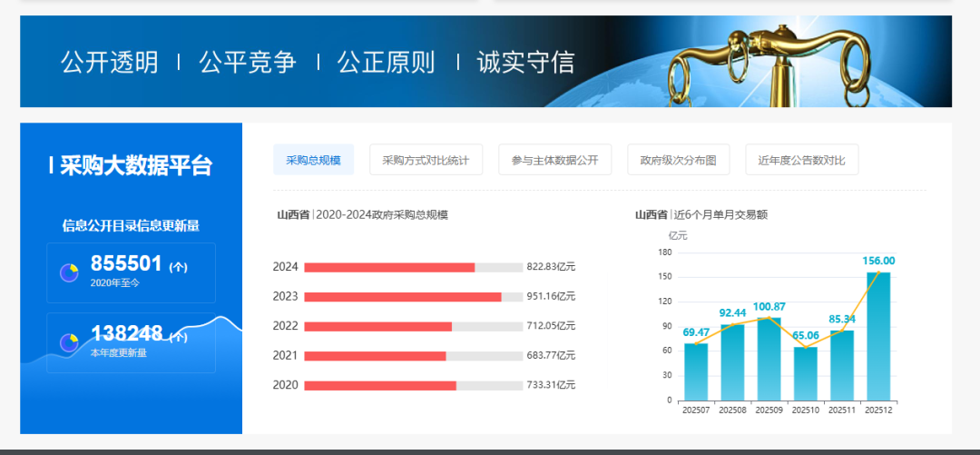Click the 202512 column valued 156.00
This screenshot has height=455, width=980.
pyautogui.click(x=878, y=336)
